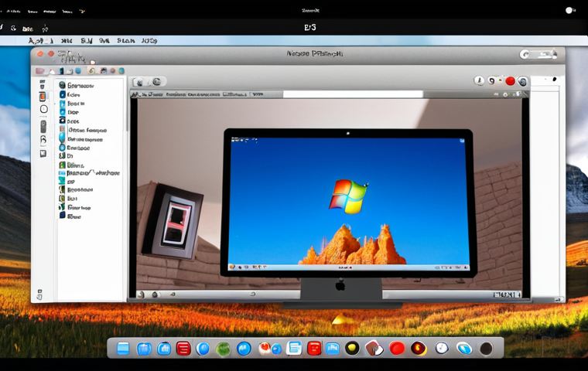Click the solid red record button in the toolbar
588x371 pixels.
(x=510, y=81)
